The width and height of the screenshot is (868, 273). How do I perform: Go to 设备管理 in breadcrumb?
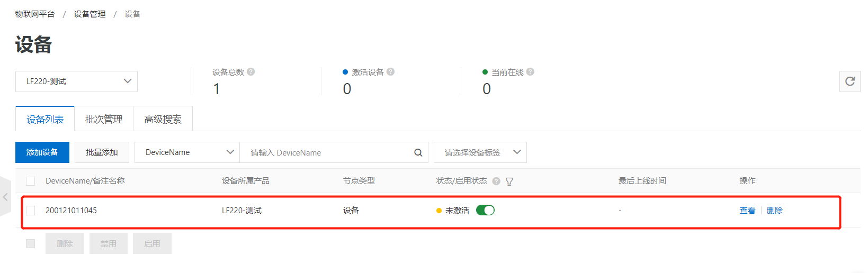(90, 14)
